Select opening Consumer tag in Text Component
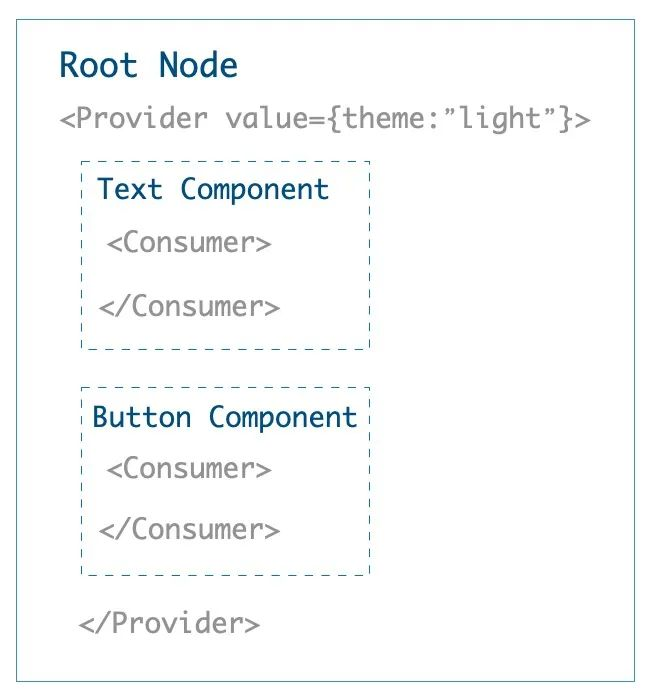 click(188, 243)
